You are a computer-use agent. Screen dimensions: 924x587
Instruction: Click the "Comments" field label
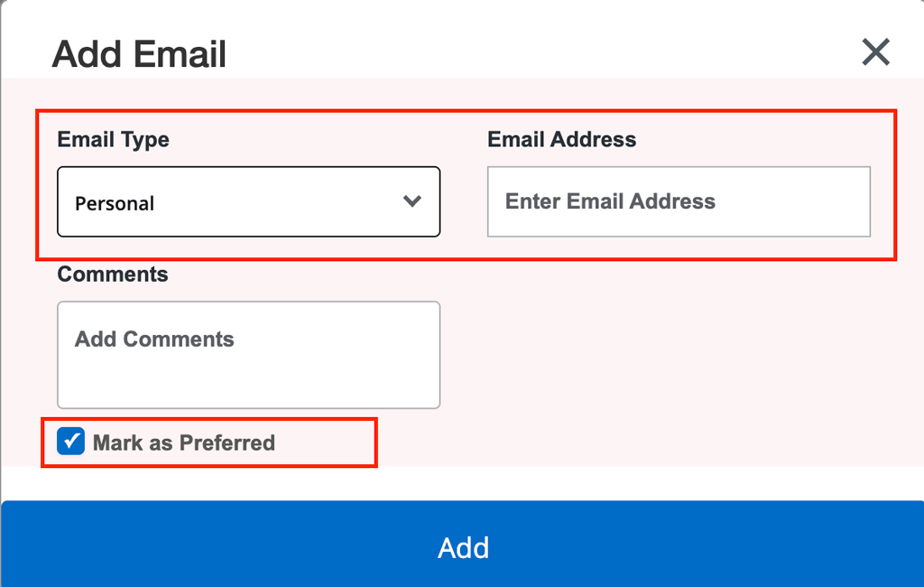[113, 275]
